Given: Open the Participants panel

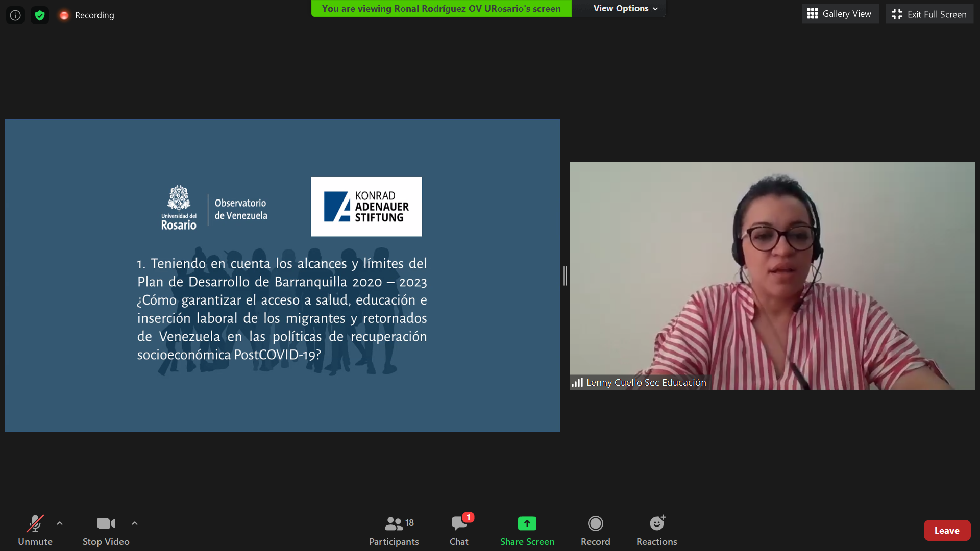Looking at the screenshot, I should (394, 530).
